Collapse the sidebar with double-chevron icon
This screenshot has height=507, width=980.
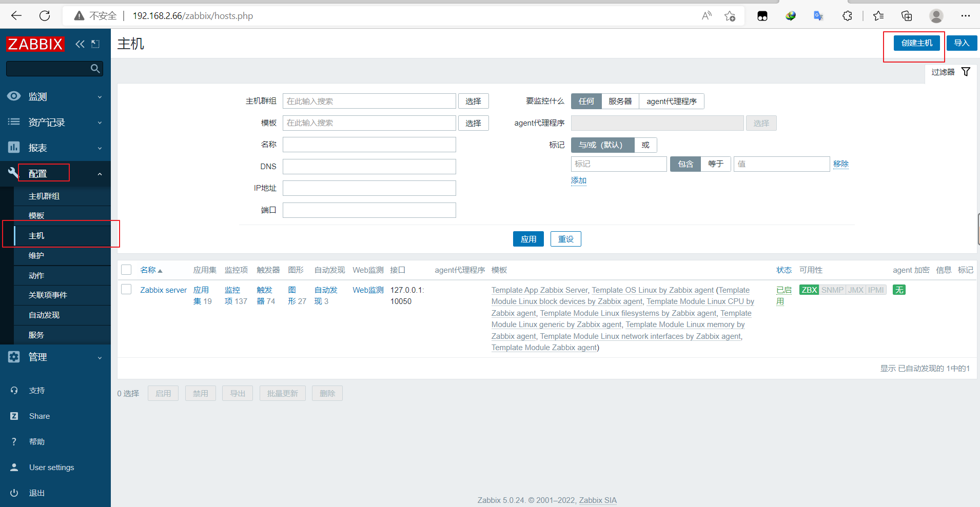click(x=80, y=44)
